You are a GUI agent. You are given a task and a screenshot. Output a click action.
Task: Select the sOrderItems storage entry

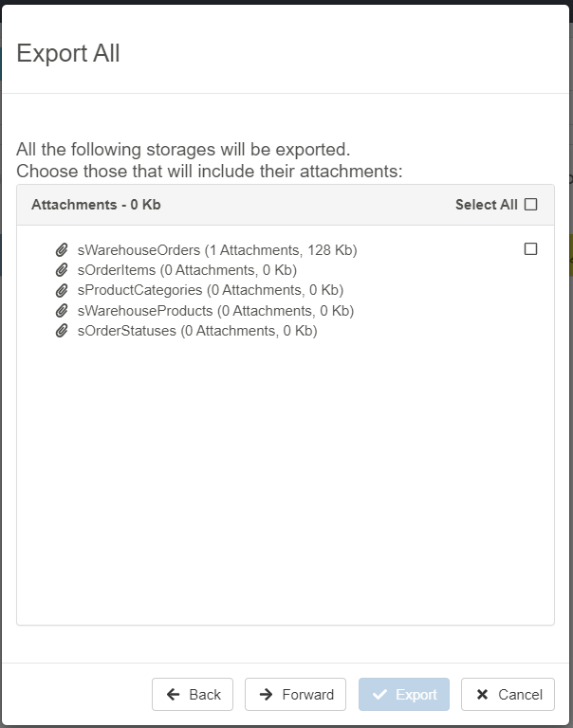pos(187,270)
